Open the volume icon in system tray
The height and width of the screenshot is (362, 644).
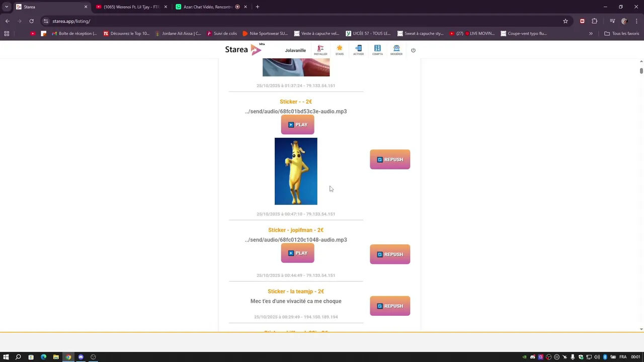597,357
